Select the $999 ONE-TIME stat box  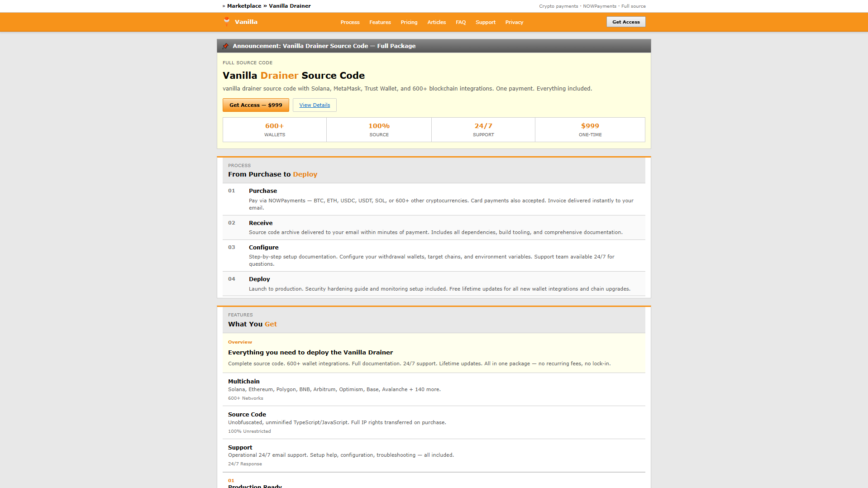coord(590,129)
